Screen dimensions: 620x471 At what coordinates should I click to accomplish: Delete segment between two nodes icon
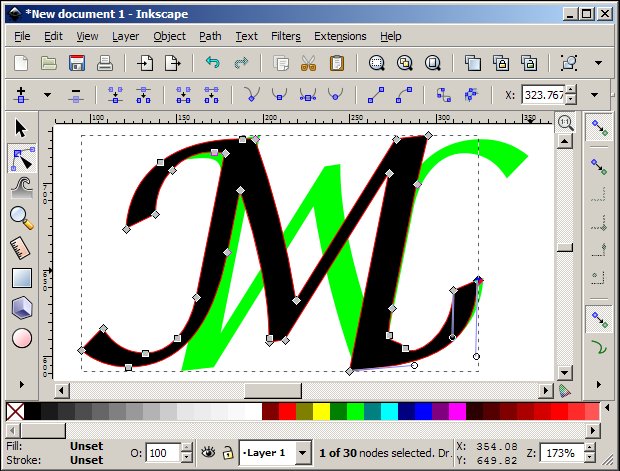(212, 95)
